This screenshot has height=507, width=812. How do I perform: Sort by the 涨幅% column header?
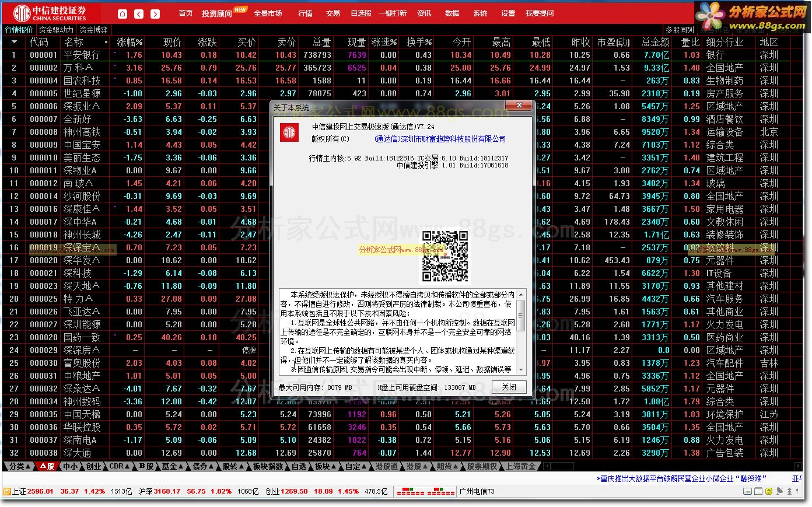[130, 42]
